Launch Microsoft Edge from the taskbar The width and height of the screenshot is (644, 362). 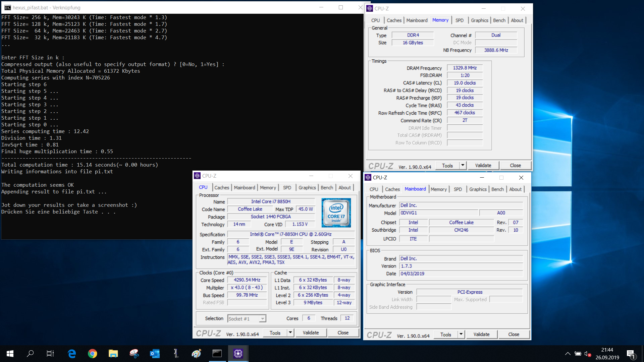pyautogui.click(x=72, y=354)
